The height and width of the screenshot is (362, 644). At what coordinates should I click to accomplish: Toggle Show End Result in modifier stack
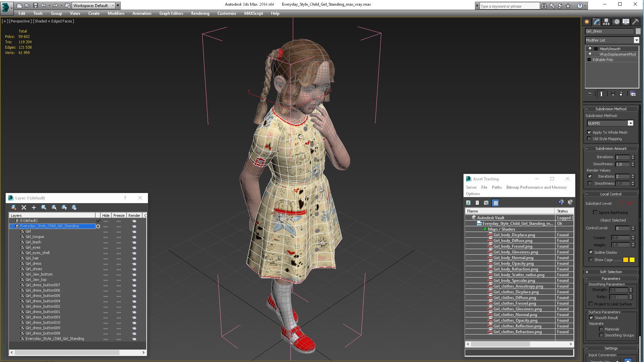pos(601,94)
